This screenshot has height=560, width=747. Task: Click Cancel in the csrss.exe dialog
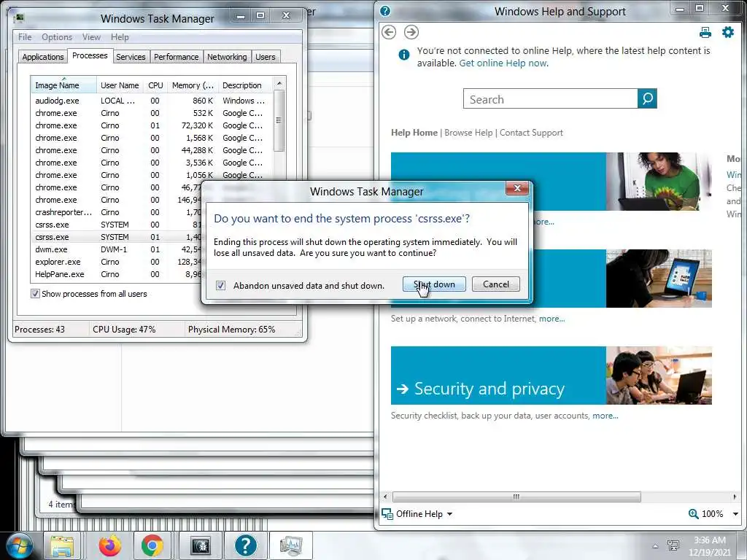point(496,284)
